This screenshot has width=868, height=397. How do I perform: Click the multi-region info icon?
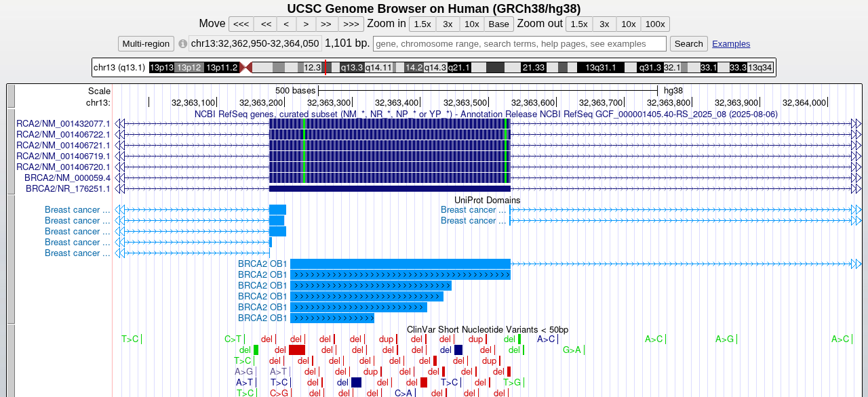coord(182,44)
